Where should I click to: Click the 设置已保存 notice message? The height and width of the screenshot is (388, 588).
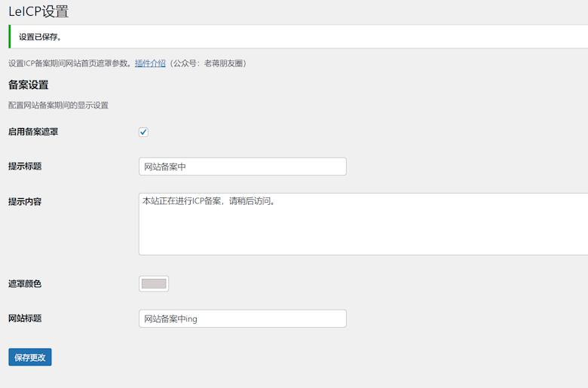41,37
